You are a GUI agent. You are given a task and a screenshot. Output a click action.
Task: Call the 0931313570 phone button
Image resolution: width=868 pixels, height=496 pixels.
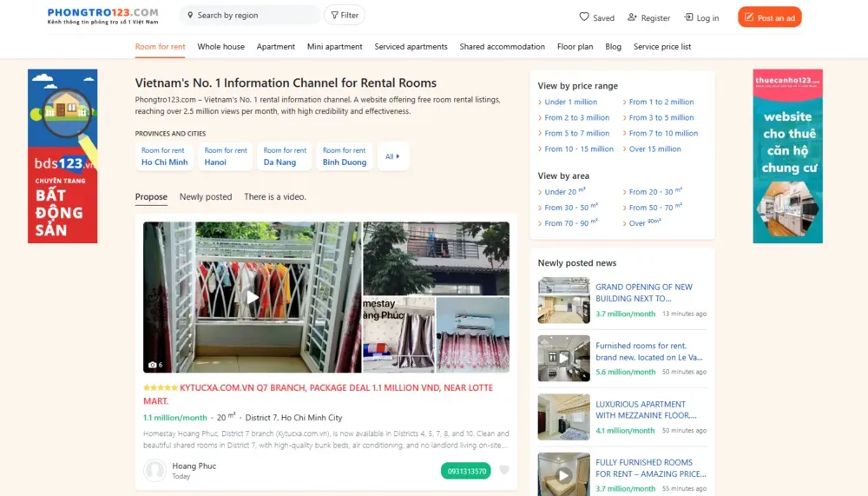(465, 471)
